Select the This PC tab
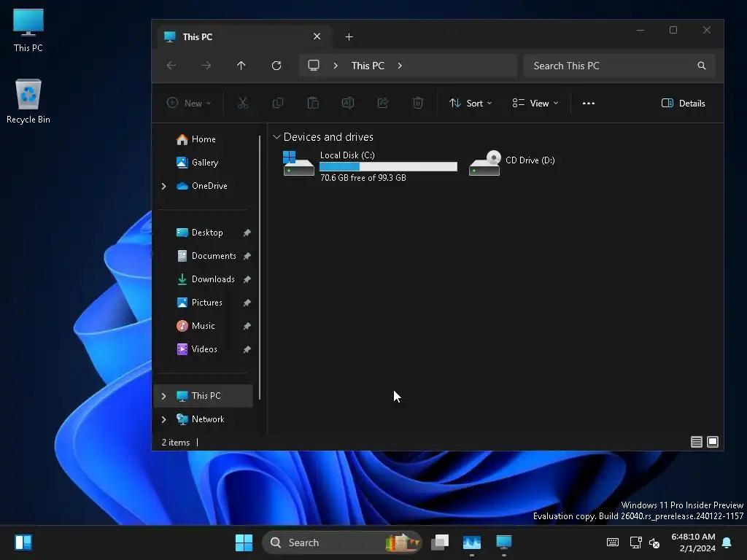The image size is (747, 560). coord(244,37)
